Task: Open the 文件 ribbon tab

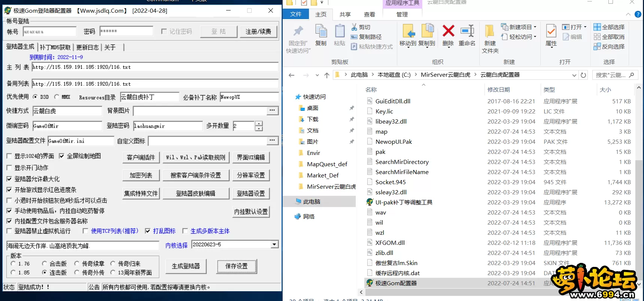Action: pyautogui.click(x=296, y=14)
